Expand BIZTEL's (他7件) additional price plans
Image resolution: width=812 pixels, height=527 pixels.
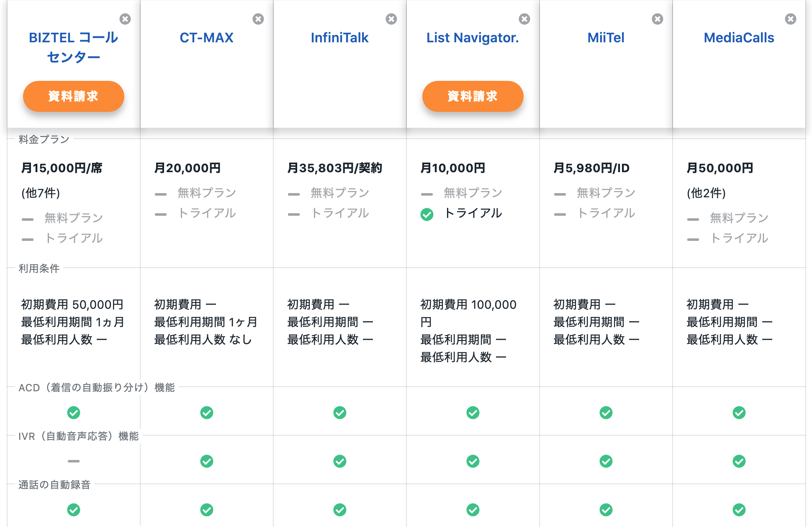pyautogui.click(x=41, y=193)
